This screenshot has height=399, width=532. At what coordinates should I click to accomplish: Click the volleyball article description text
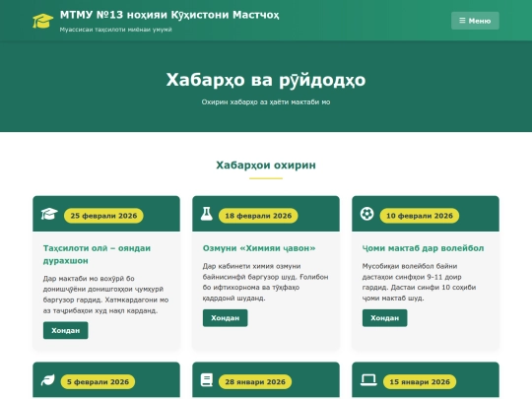pyautogui.click(x=419, y=282)
